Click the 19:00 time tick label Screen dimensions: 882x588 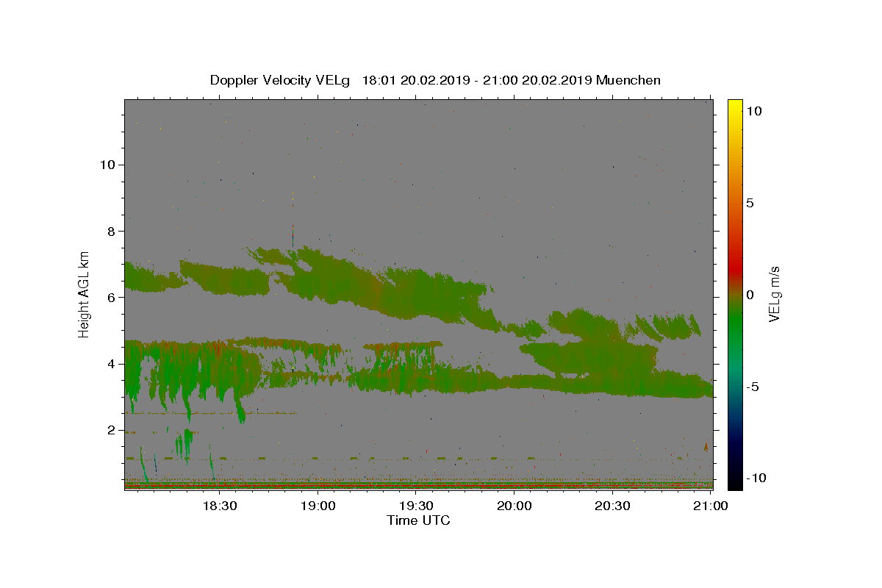(x=318, y=506)
